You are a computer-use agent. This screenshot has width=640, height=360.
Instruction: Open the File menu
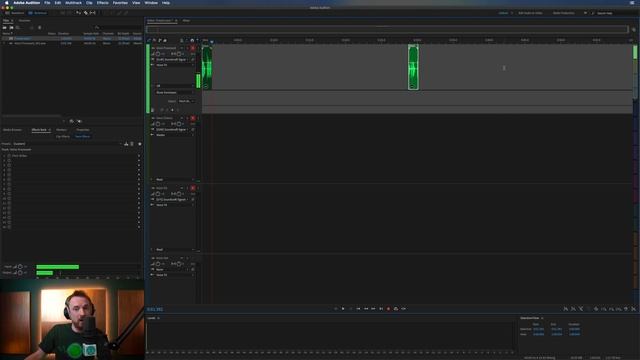point(47,3)
